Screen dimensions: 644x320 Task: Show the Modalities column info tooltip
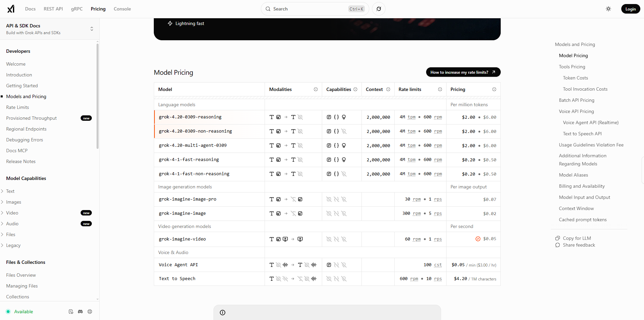[x=316, y=89]
